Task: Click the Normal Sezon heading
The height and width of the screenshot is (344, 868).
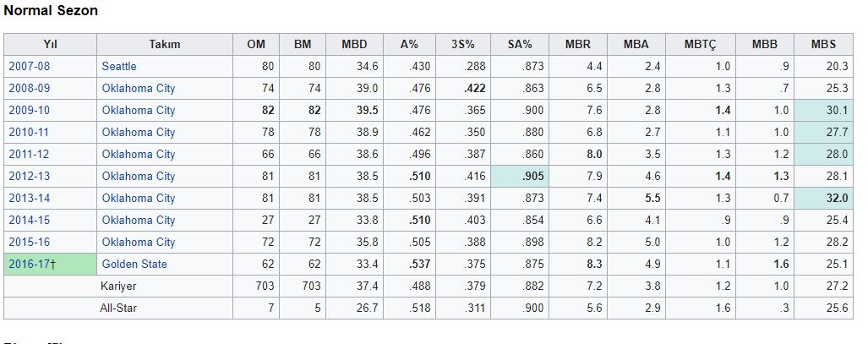Action: pyautogui.click(x=51, y=11)
